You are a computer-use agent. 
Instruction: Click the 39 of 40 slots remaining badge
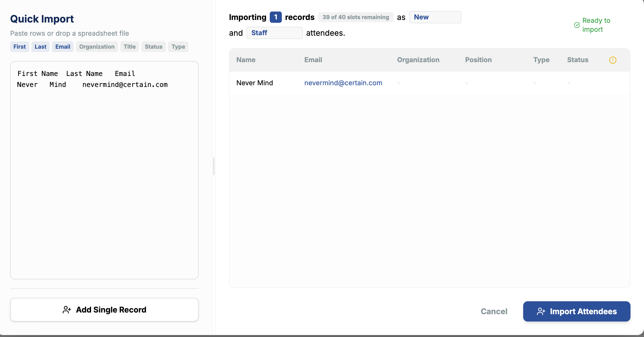click(356, 17)
